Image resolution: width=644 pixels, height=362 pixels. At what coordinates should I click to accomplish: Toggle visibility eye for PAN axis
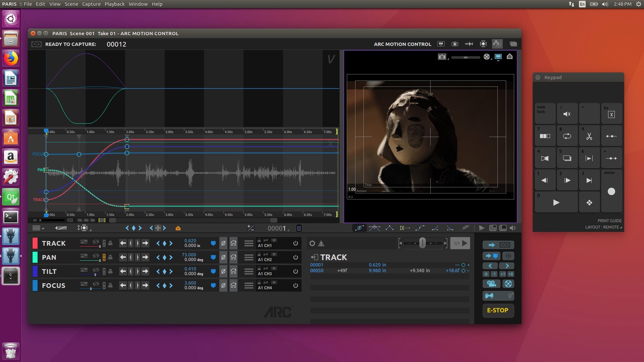(96, 256)
